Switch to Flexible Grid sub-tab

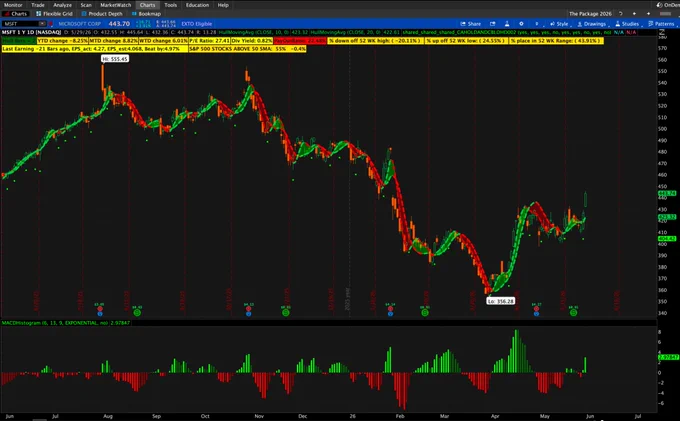[54, 14]
